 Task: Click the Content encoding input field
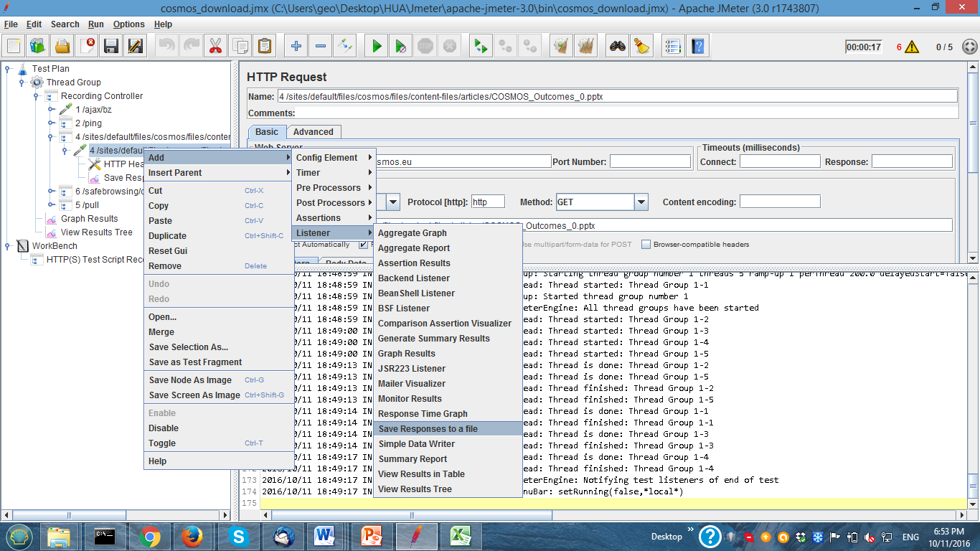click(x=780, y=202)
